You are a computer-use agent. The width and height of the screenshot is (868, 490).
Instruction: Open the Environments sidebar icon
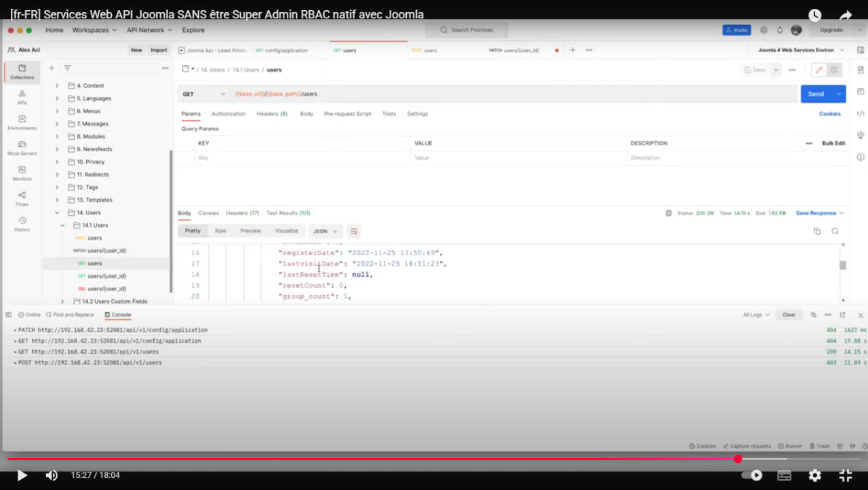point(22,123)
